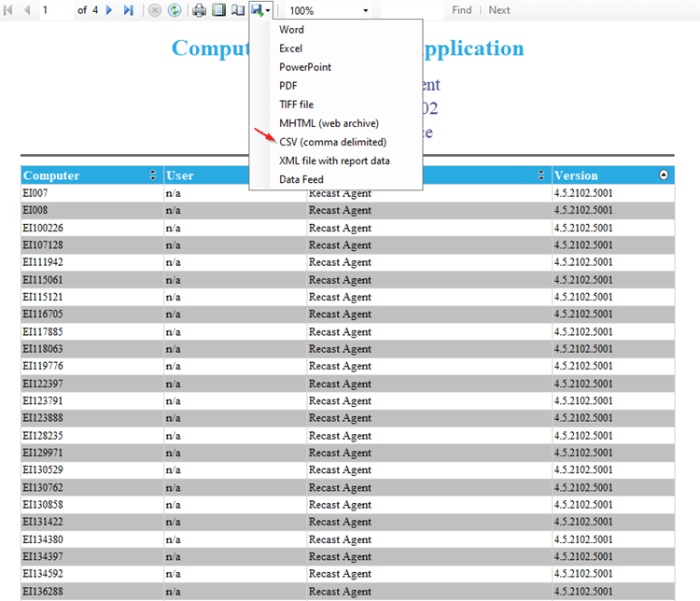Image resolution: width=700 pixels, height=601 pixels.
Task: Click the current page number field
Action: [56, 10]
